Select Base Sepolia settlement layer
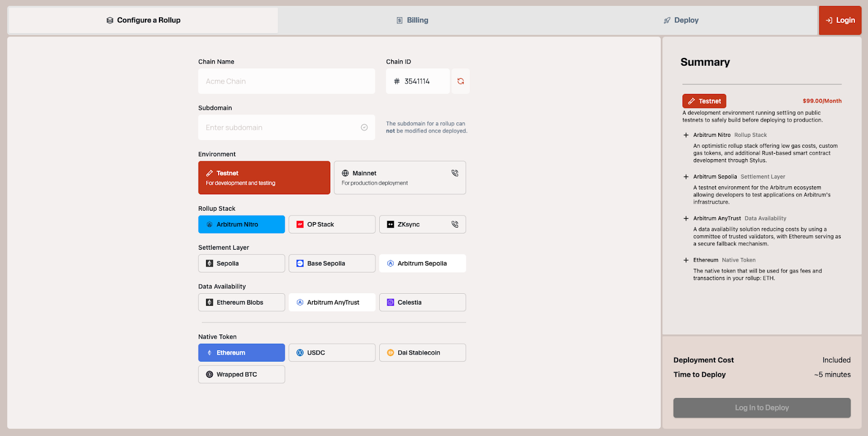 tap(331, 263)
